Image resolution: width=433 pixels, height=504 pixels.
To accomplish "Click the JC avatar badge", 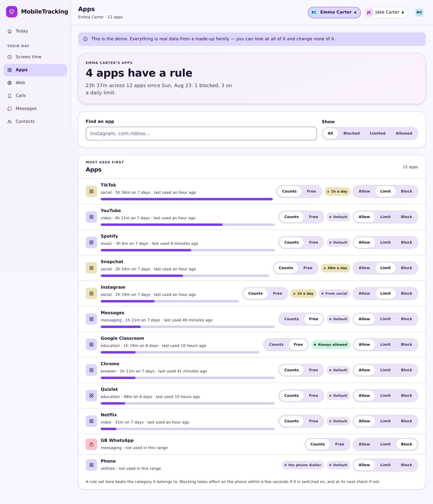I will tap(369, 12).
